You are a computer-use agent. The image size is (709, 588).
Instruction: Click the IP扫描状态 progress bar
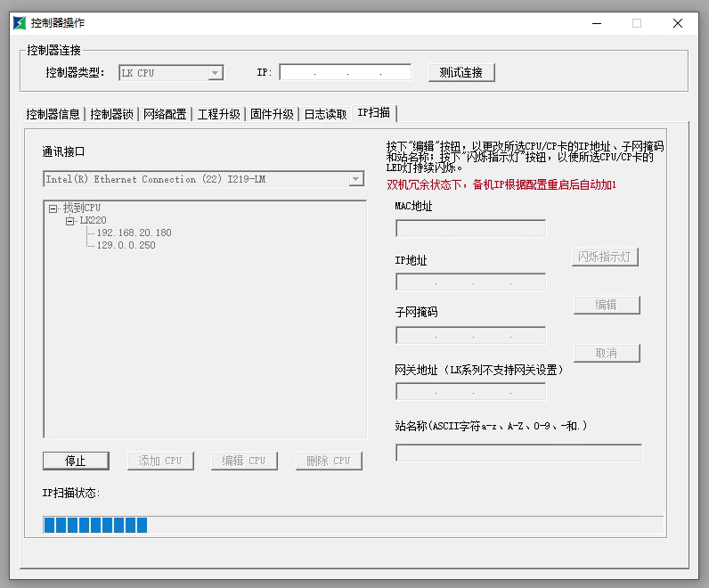[x=353, y=525]
